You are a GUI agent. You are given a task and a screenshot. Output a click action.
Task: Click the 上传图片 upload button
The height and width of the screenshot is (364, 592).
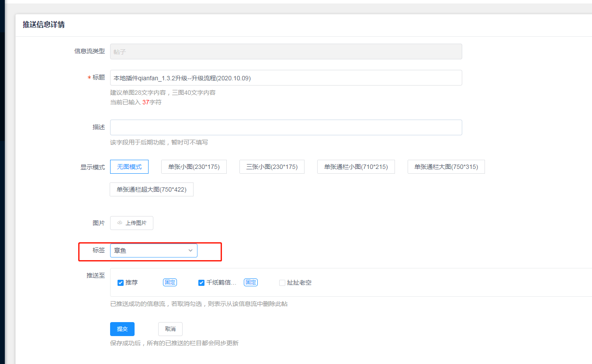click(132, 223)
